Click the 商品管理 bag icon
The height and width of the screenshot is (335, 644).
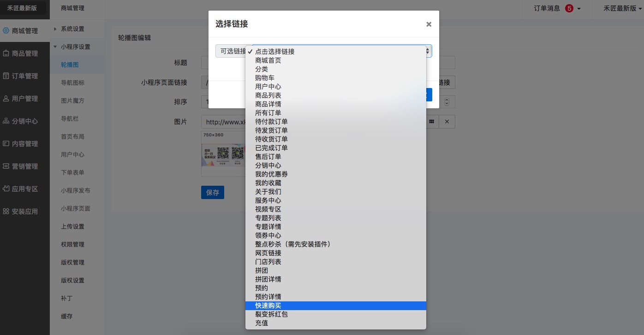point(6,53)
